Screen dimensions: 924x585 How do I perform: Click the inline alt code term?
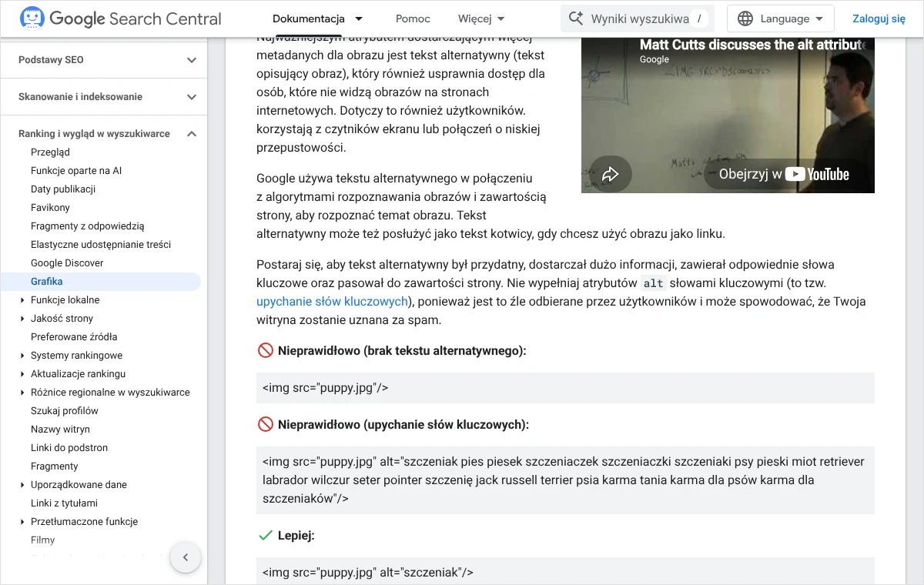(x=653, y=282)
